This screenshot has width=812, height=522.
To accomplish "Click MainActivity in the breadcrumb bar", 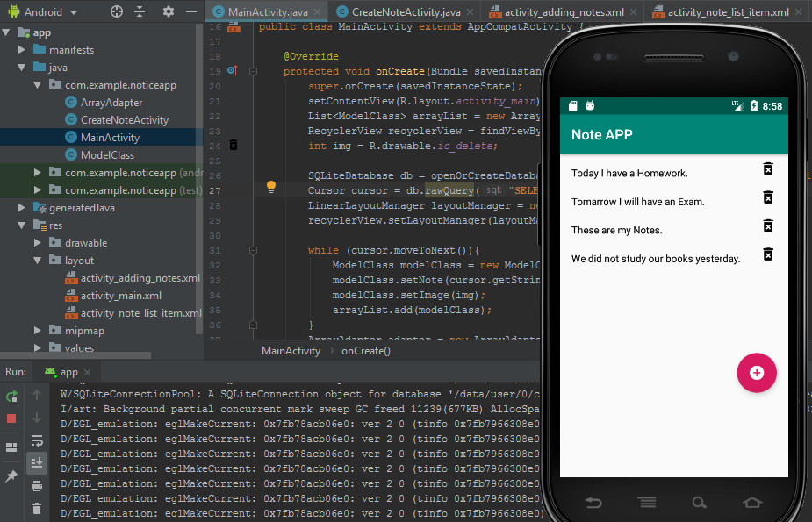I will pyautogui.click(x=291, y=351).
